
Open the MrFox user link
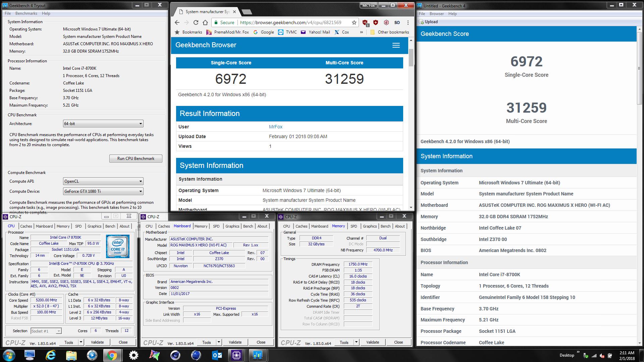[276, 127]
